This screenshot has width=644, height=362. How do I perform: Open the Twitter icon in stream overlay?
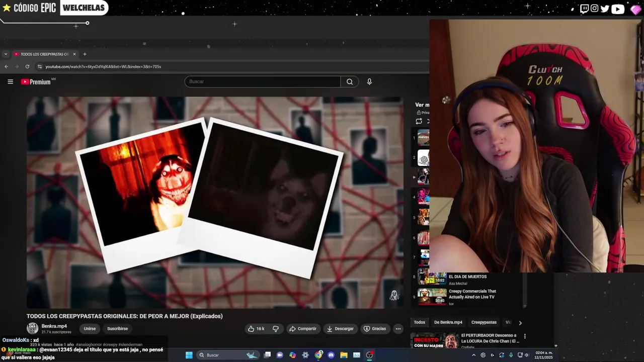coord(605,9)
